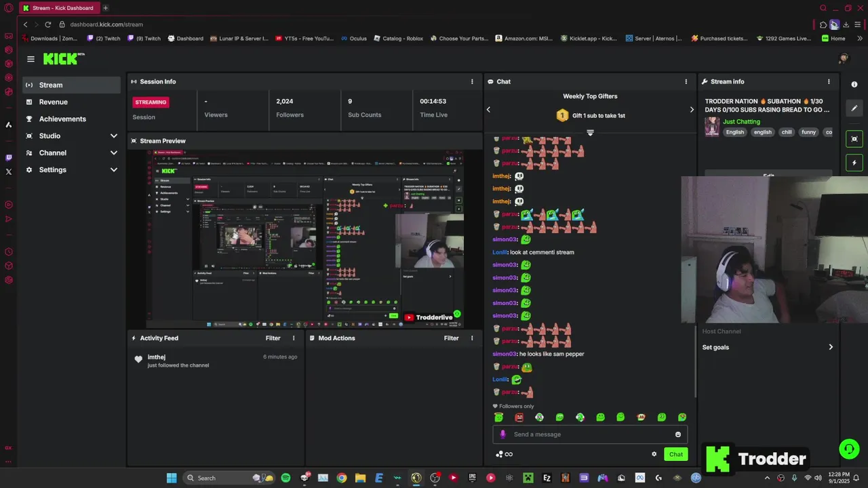
Task: Open File Explorer from the taskbar
Action: coord(360,478)
